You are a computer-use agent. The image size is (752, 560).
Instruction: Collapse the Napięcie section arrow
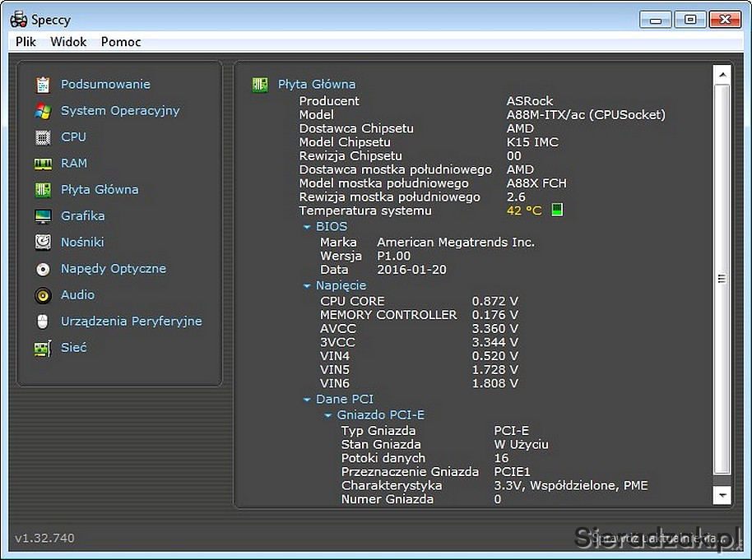(307, 286)
